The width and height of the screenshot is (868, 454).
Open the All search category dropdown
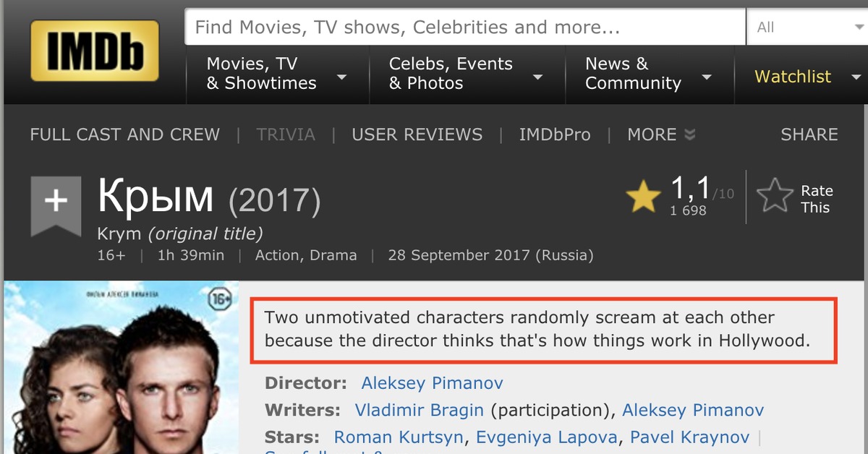(807, 28)
